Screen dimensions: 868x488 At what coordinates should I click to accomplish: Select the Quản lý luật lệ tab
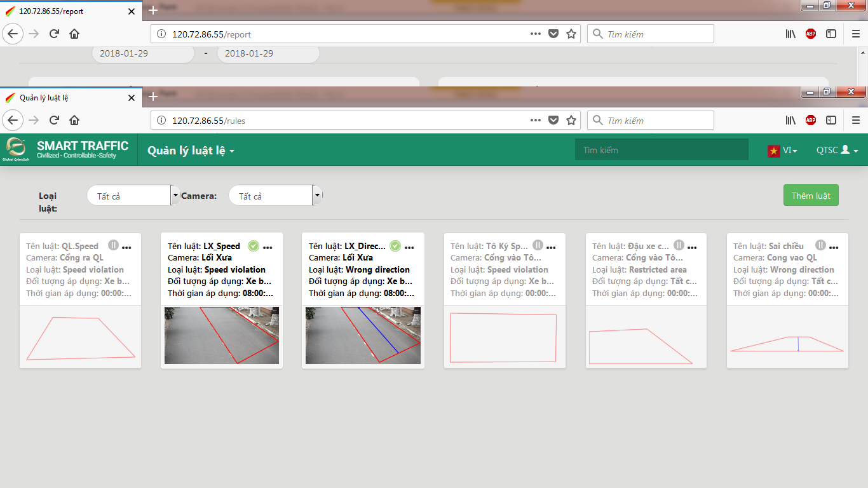(x=71, y=98)
